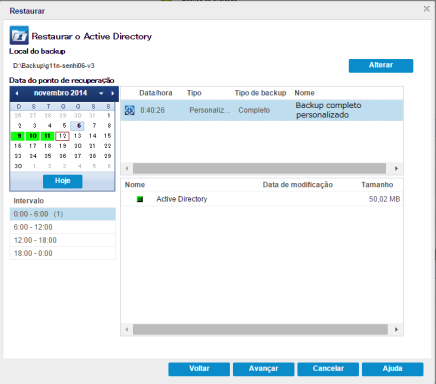Go to next month in calendar
Screen dimensions: 436x384
(x=113, y=93)
